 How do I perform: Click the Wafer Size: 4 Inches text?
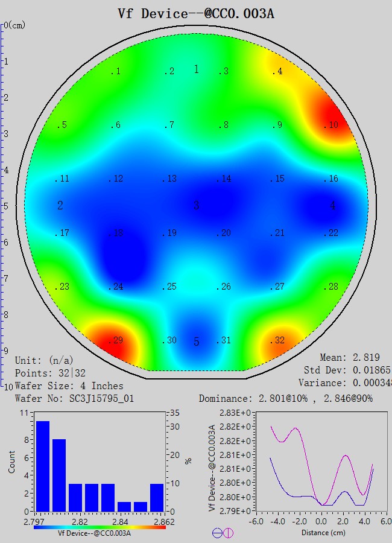(69, 386)
